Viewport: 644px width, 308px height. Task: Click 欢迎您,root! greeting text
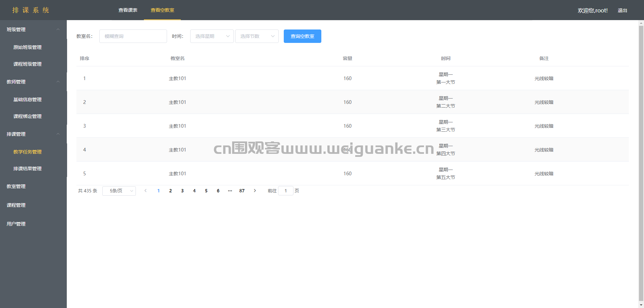pyautogui.click(x=593, y=10)
